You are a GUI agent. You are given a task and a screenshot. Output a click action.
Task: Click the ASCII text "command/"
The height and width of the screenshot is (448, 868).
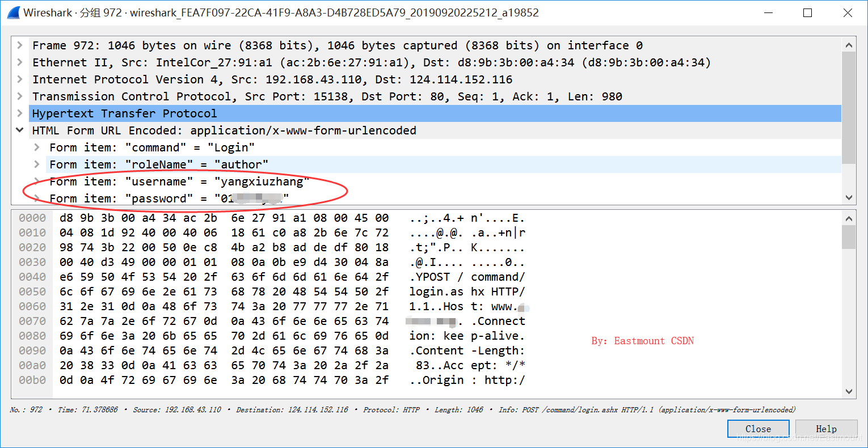[x=498, y=277]
